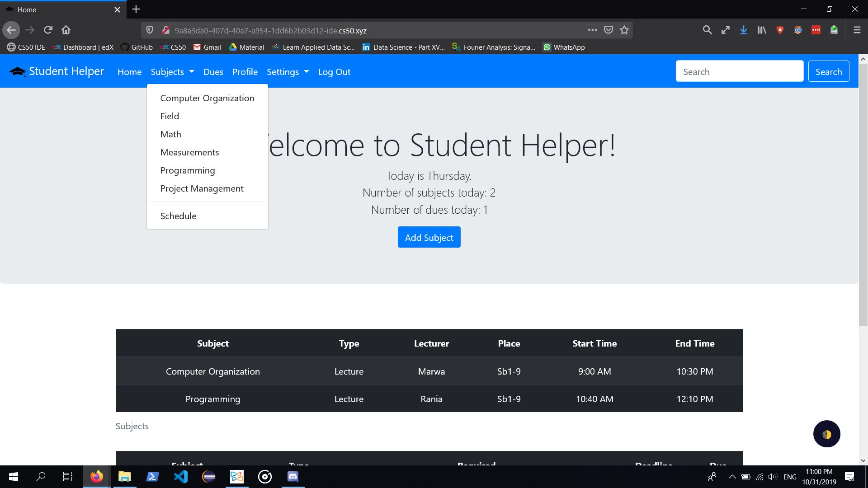Viewport: 868px width, 488px height.
Task: Click the red shield extension icon
Action: click(x=780, y=30)
